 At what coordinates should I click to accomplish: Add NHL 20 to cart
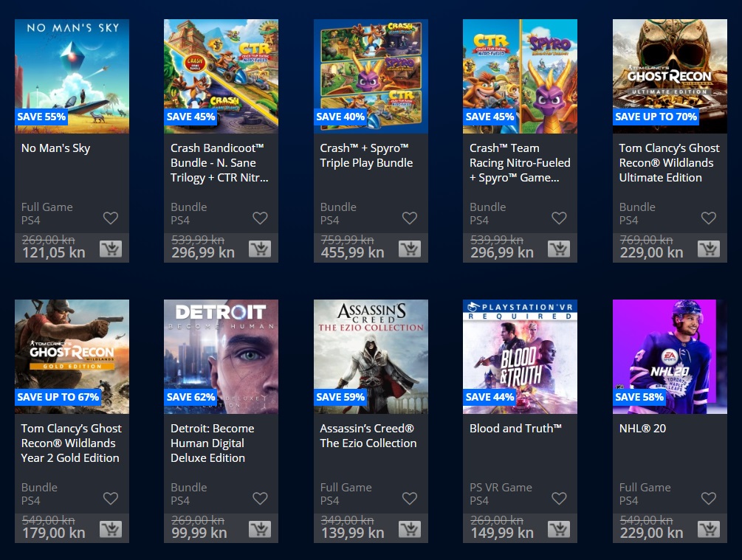[x=709, y=529]
